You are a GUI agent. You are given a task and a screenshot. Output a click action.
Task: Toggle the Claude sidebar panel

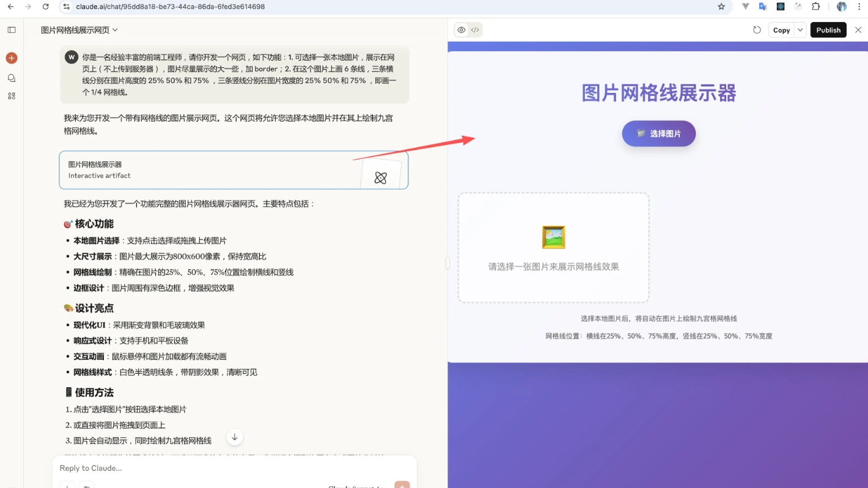click(12, 30)
